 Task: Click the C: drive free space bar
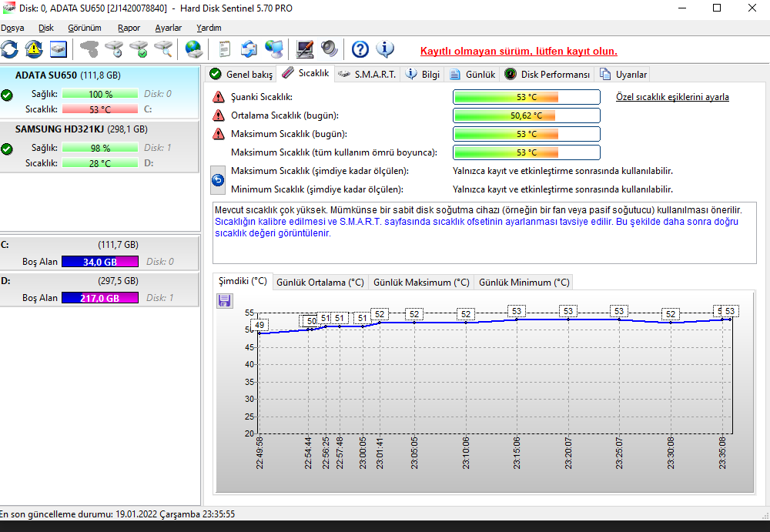[x=100, y=262]
